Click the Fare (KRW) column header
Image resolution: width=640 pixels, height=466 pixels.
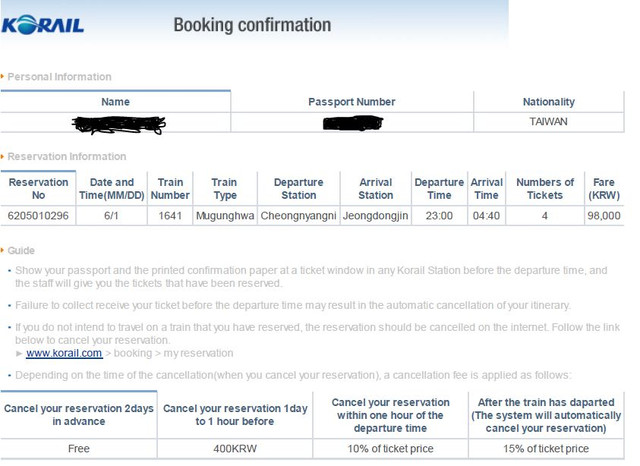click(604, 189)
